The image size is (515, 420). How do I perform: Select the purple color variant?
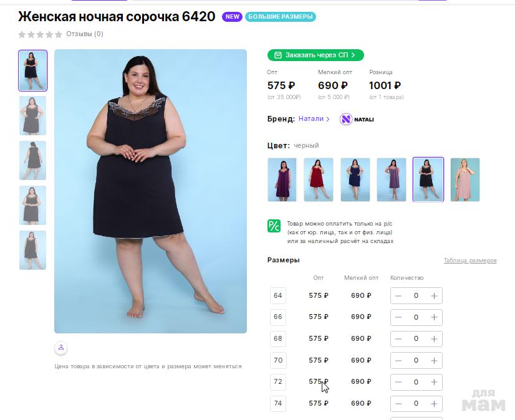tap(282, 179)
